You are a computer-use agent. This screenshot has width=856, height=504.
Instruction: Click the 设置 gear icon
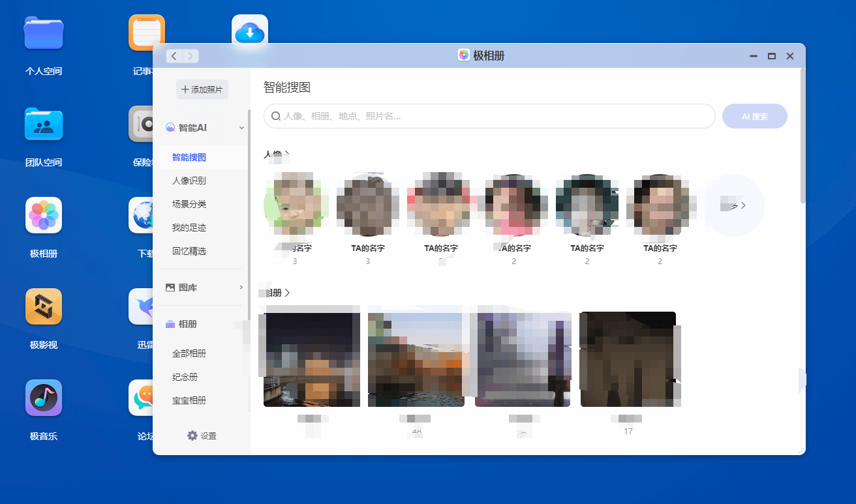(192, 436)
